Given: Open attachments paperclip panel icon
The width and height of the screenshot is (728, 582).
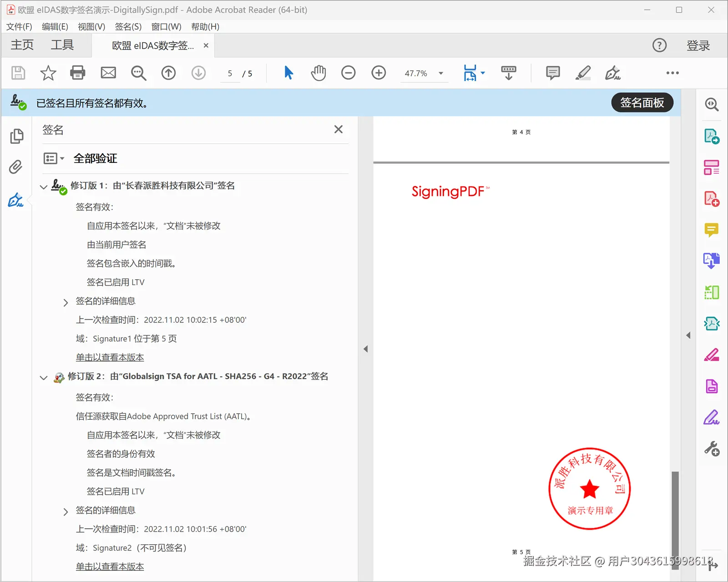Looking at the screenshot, I should tap(15, 167).
